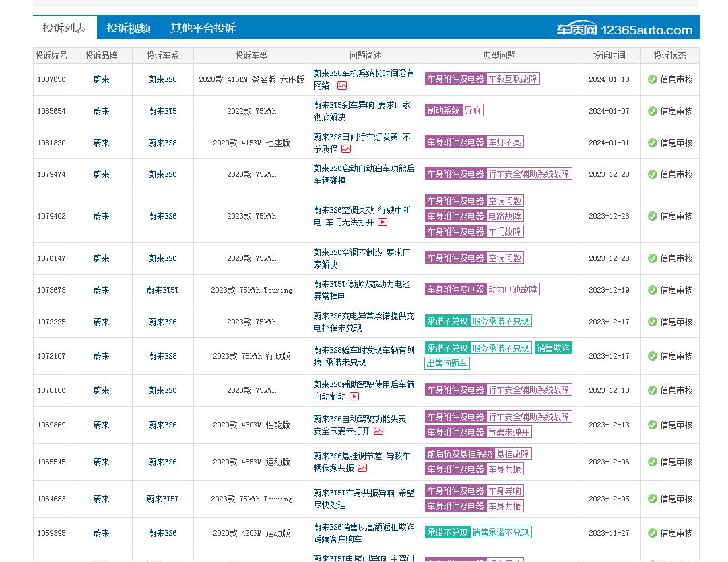
Task: Click green status check for complaint 1072107
Action: [653, 356]
